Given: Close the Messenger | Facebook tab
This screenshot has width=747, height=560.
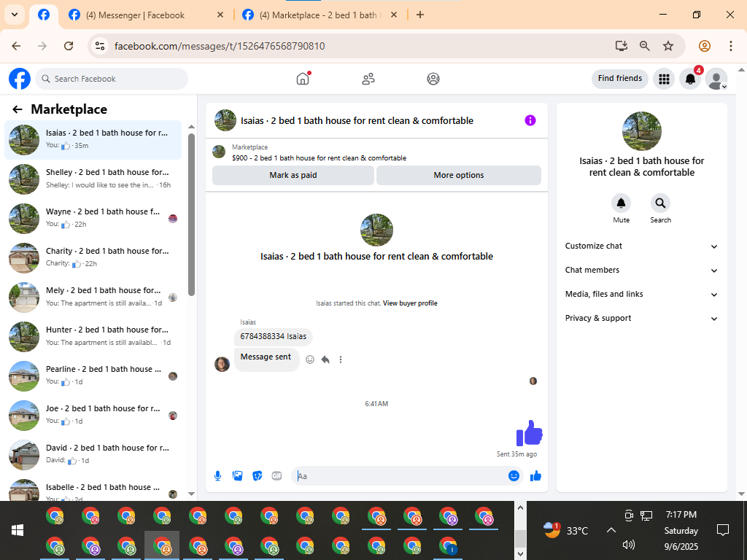Looking at the screenshot, I should [x=220, y=15].
